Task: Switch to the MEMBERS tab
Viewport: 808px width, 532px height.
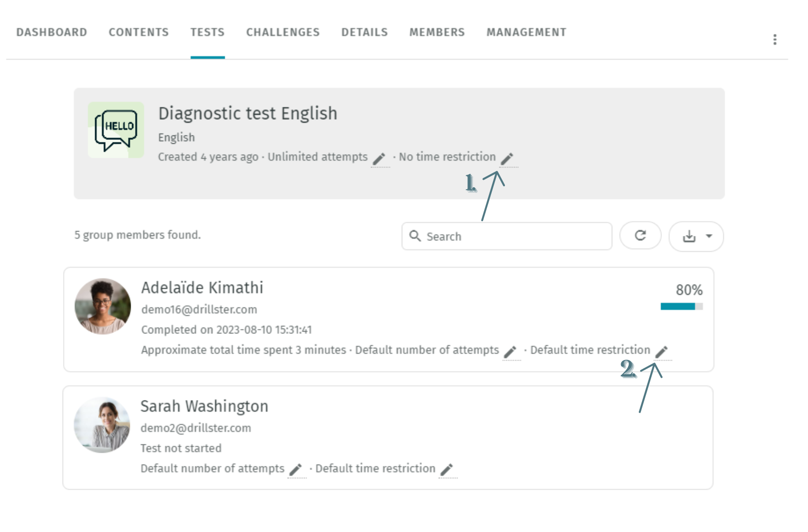Action: 437,33
